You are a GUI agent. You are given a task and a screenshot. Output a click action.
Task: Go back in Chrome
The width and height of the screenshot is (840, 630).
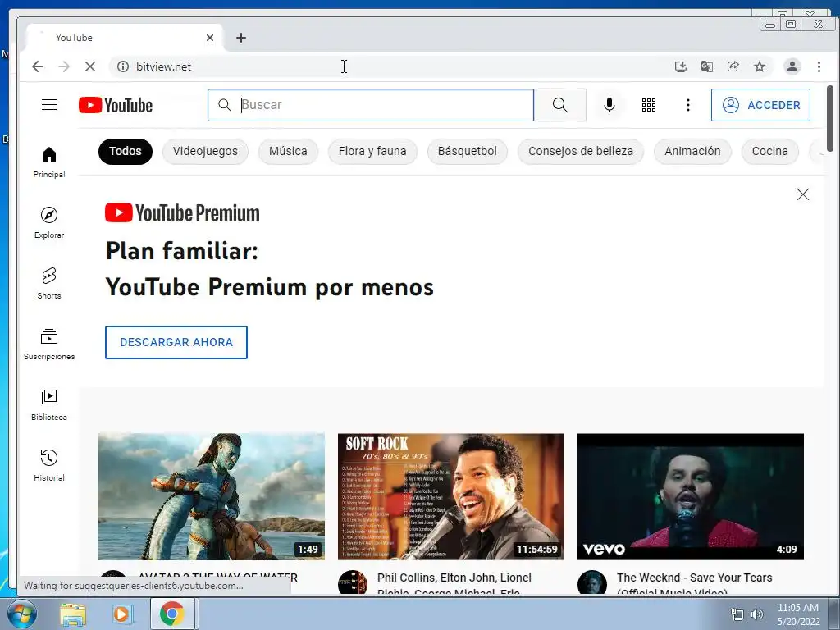38,66
